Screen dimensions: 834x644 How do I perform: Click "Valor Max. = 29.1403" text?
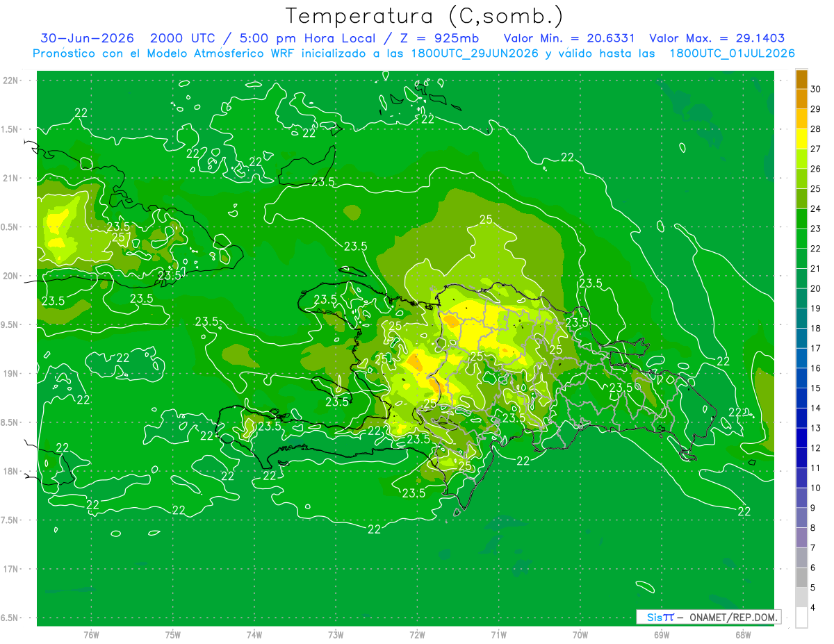[717, 39]
